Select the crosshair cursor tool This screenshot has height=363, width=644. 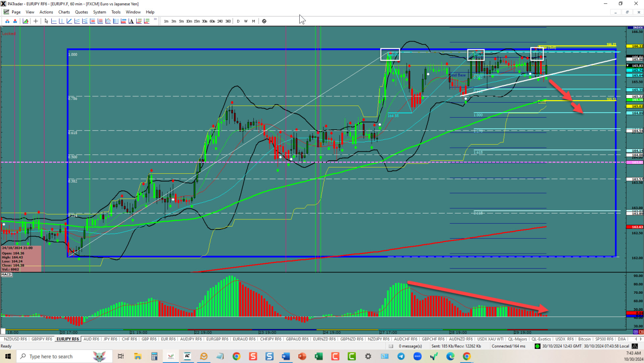click(x=36, y=21)
